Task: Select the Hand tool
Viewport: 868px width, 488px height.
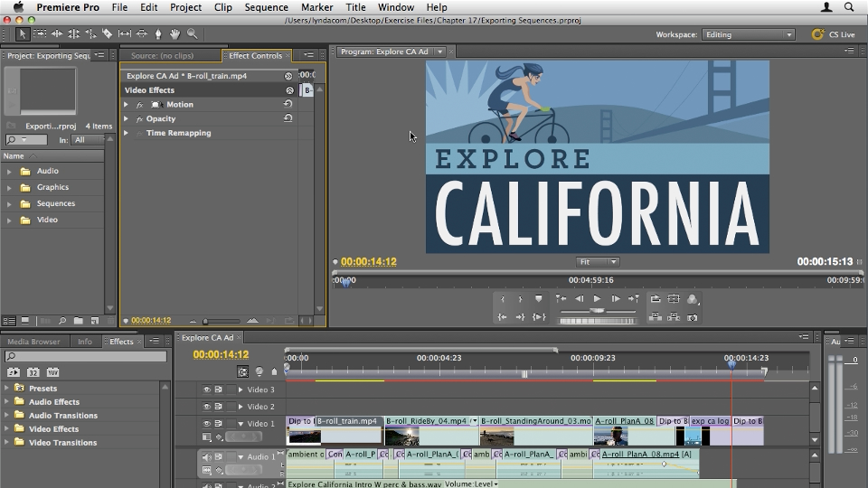Action: click(175, 33)
